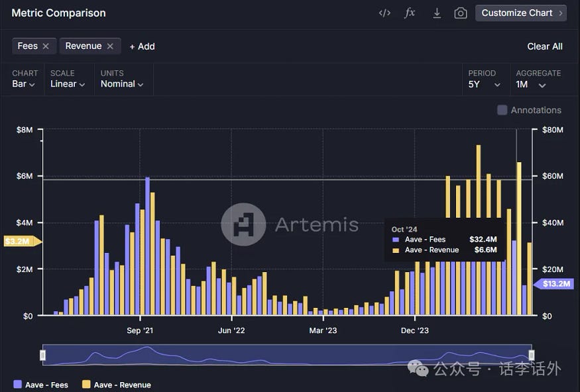Image resolution: width=580 pixels, height=392 pixels.
Task: Click the $40M right axis label
Action: 553,222
